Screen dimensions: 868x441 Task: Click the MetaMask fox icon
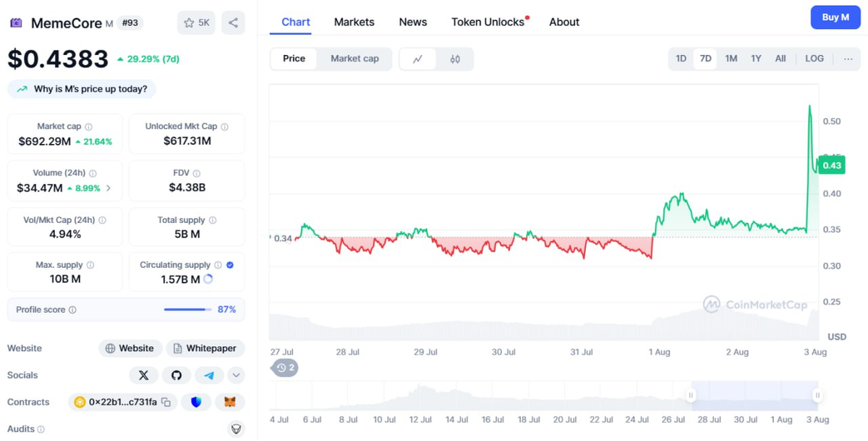point(230,402)
